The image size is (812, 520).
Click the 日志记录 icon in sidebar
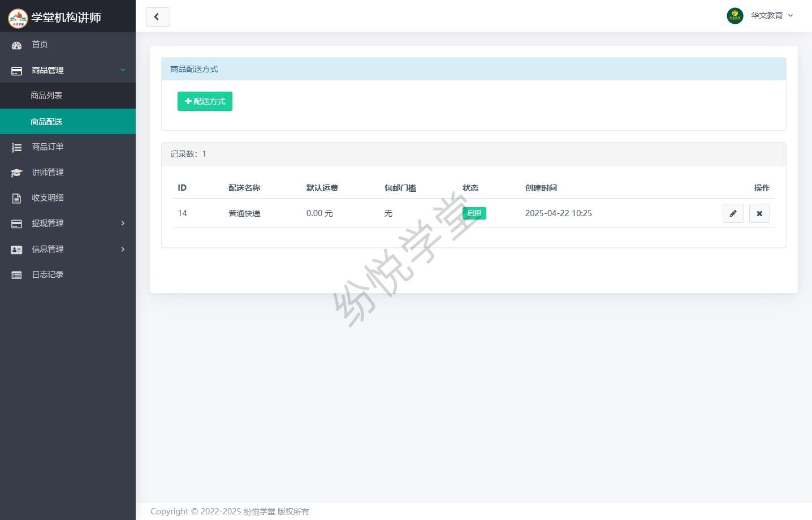pos(17,275)
